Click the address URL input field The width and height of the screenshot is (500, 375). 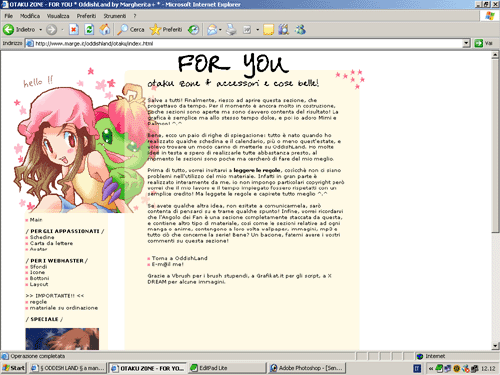[x=248, y=43]
